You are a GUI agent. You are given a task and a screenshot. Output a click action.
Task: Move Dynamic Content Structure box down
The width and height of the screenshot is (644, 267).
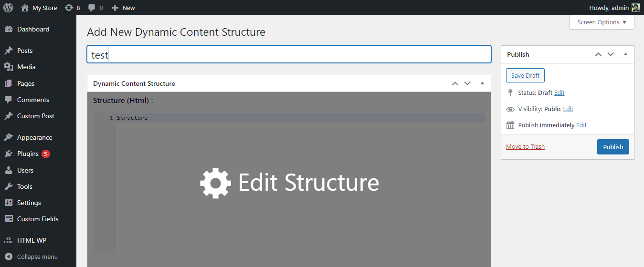(467, 83)
